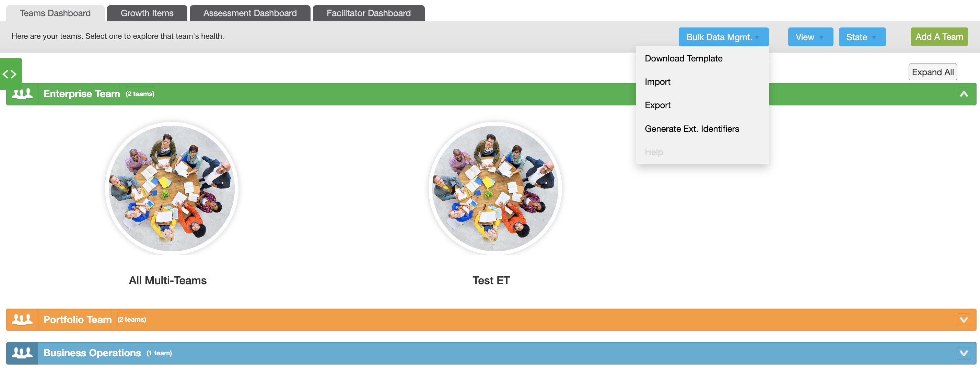The height and width of the screenshot is (368, 980).
Task: Expand the Portfolio Team section chevron
Action: pyautogui.click(x=964, y=320)
